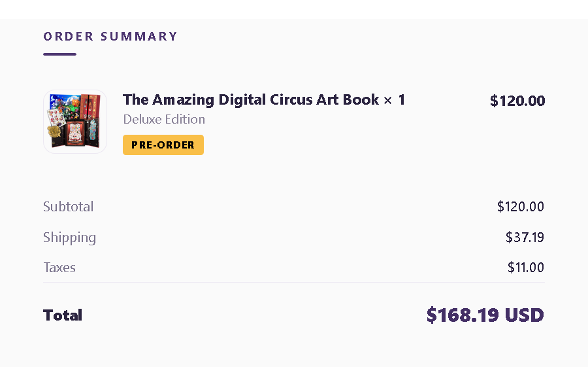Click the Shipping label
Image resolution: width=588 pixels, height=367 pixels.
tap(69, 237)
